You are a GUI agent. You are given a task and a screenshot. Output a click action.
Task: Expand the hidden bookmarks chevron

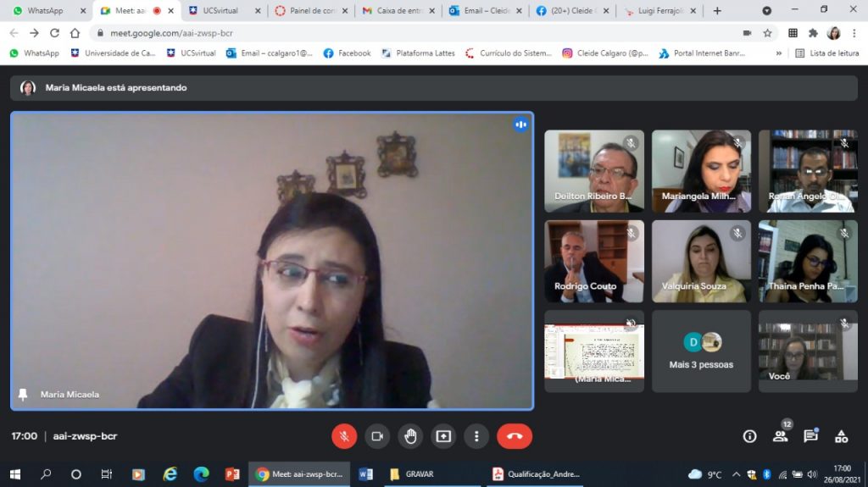[x=778, y=53]
